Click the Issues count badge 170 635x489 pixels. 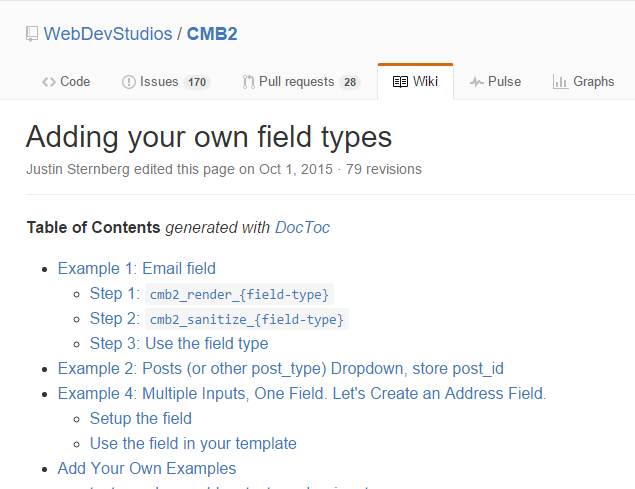[197, 82]
